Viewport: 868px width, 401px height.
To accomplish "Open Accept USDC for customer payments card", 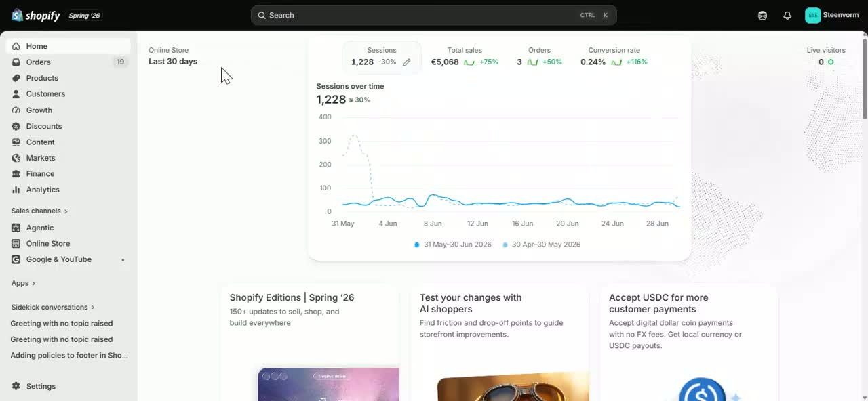I will (689, 342).
